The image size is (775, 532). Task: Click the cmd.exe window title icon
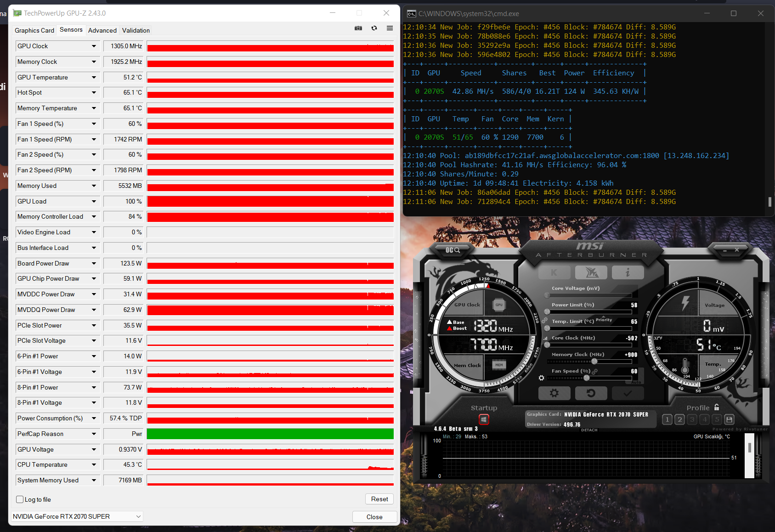pyautogui.click(x=412, y=13)
